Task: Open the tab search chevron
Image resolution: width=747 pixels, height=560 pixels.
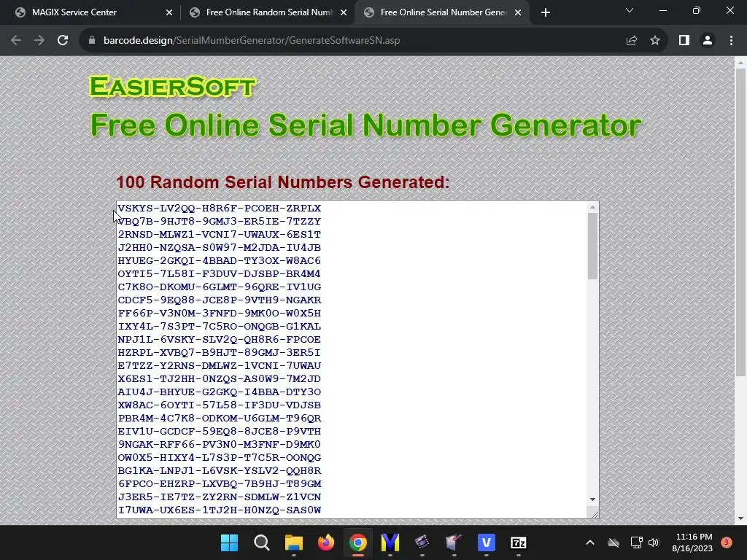Action: point(630,10)
